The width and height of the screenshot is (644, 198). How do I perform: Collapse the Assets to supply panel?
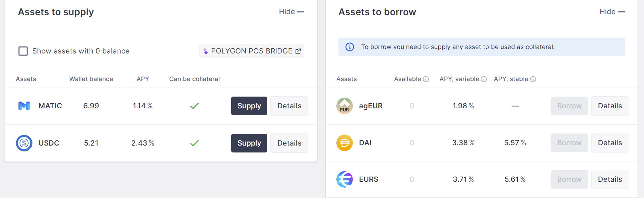(x=291, y=12)
